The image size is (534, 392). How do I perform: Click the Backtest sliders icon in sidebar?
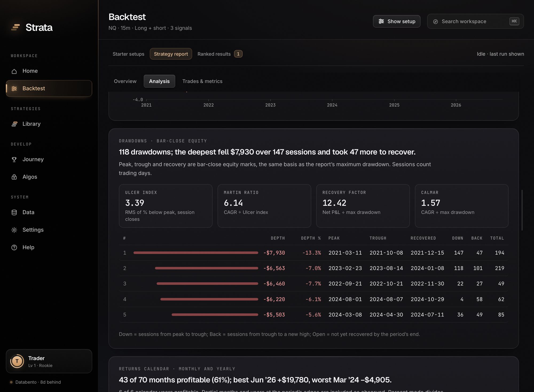[14, 89]
